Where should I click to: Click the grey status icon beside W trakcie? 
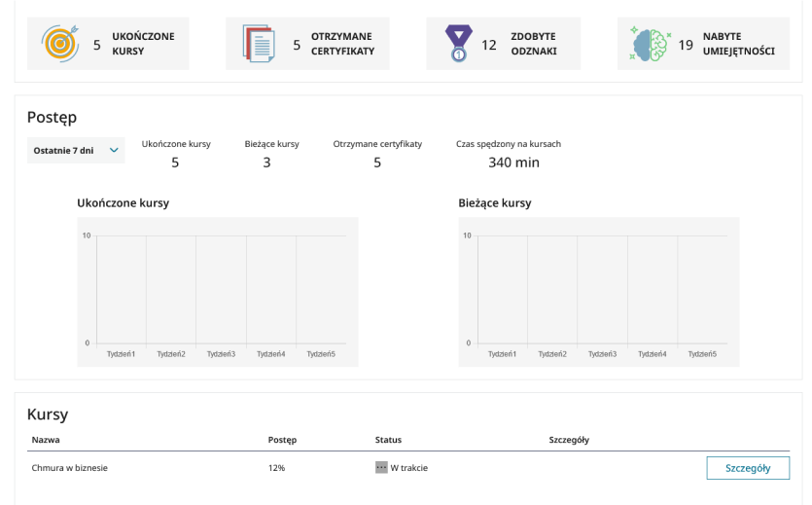(x=381, y=468)
